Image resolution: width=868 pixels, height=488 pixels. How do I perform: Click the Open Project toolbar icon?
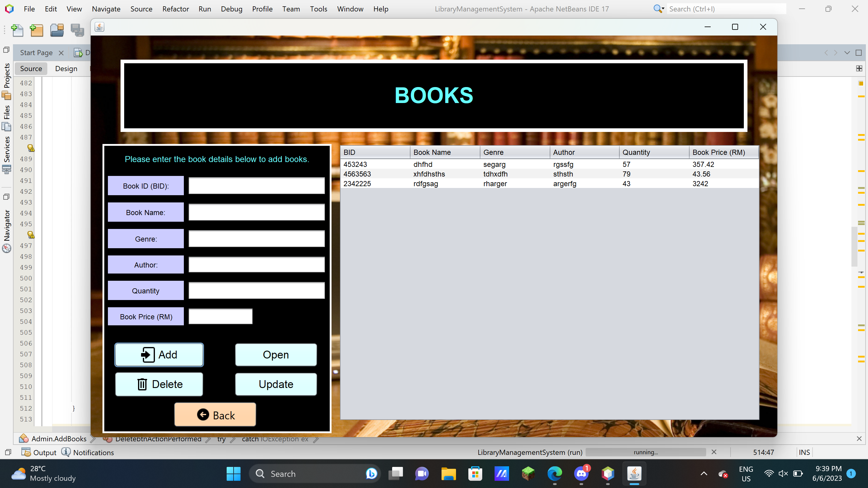point(57,30)
